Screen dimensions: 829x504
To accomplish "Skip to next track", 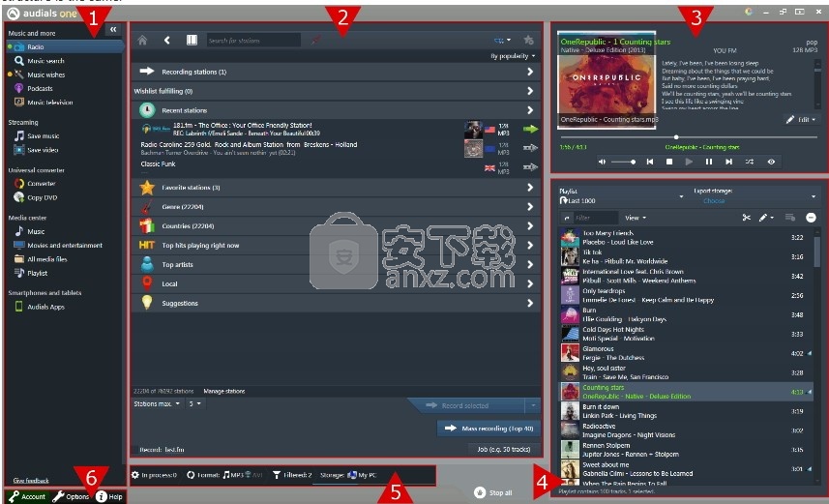I will (729, 162).
